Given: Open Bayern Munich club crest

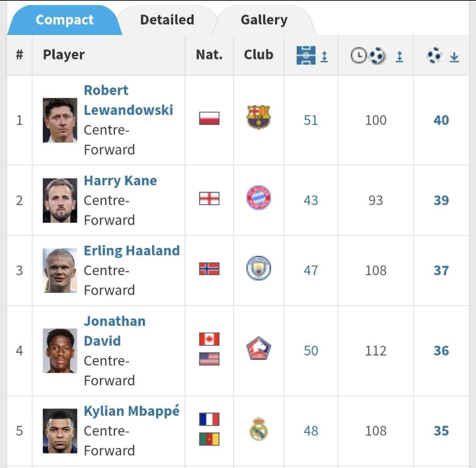Looking at the screenshot, I should 258,198.
